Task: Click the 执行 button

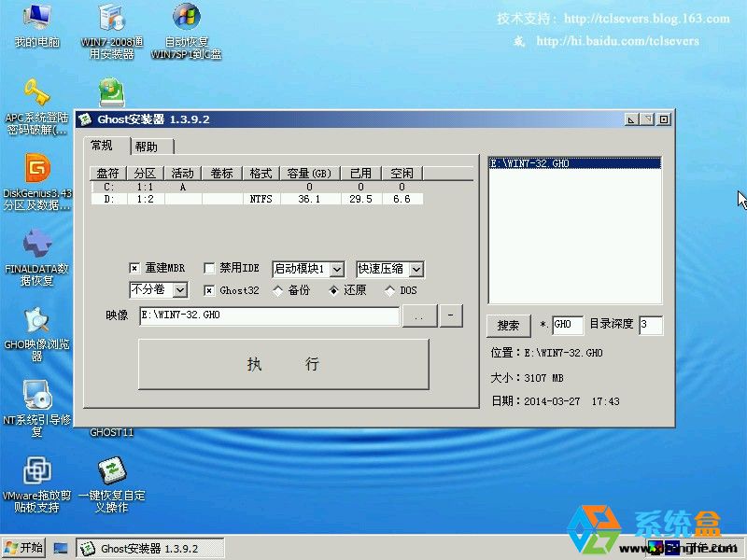Action: pos(283,364)
